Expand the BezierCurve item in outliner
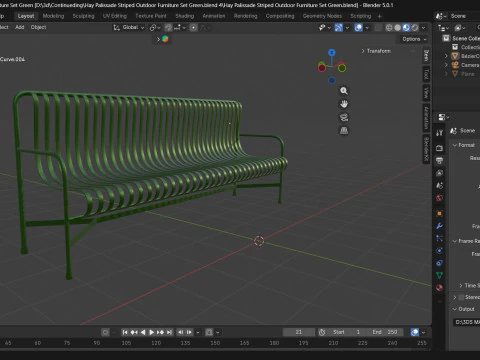Viewport: 480px width, 360px height. [446, 56]
